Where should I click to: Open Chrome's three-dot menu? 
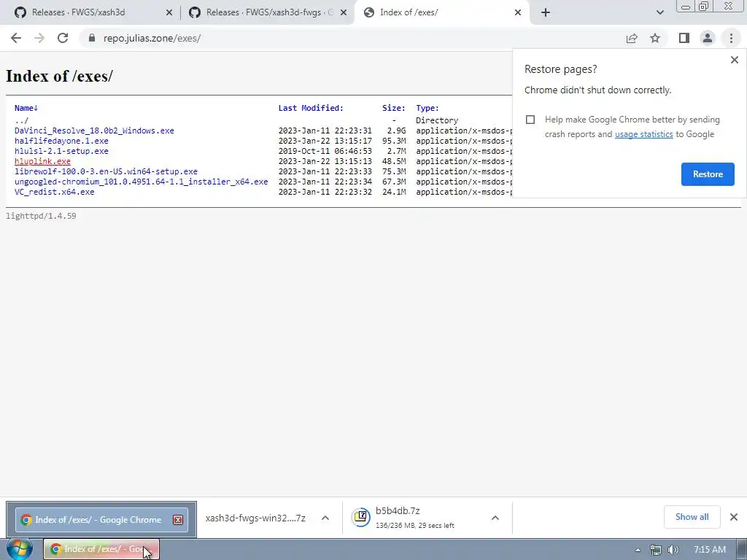731,38
